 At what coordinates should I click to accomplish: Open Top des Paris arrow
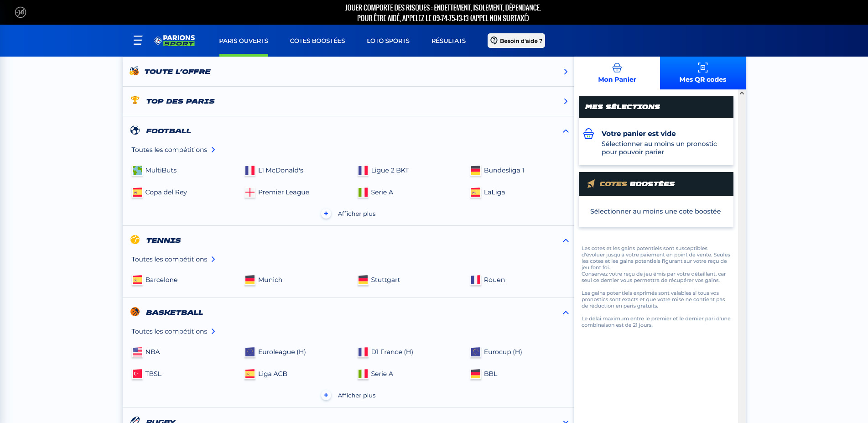click(566, 101)
